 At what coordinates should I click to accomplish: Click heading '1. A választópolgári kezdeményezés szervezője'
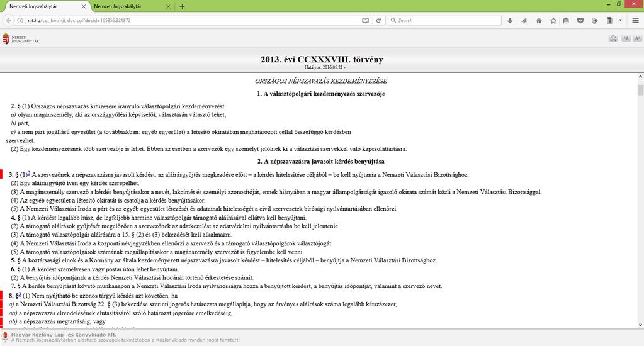(321, 94)
